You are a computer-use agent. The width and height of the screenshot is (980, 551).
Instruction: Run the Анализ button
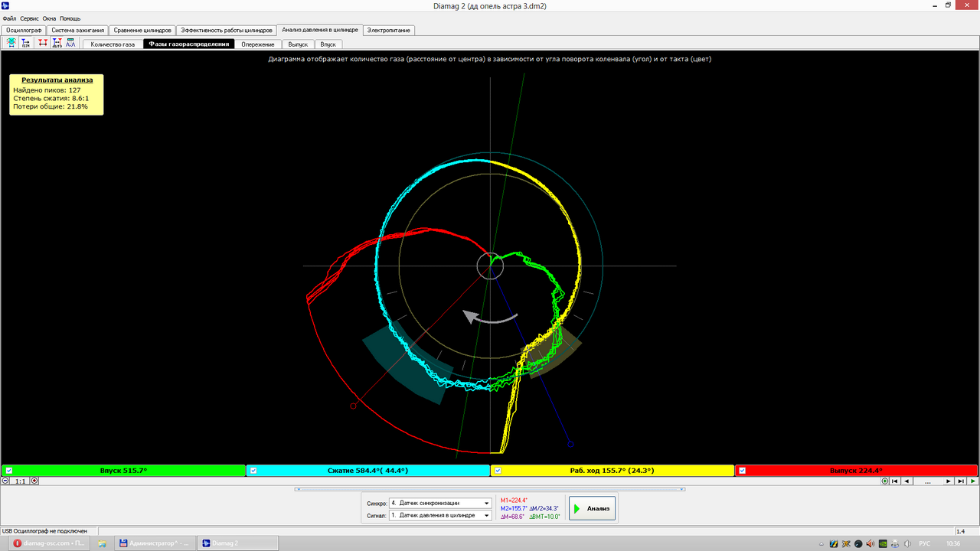coord(592,508)
